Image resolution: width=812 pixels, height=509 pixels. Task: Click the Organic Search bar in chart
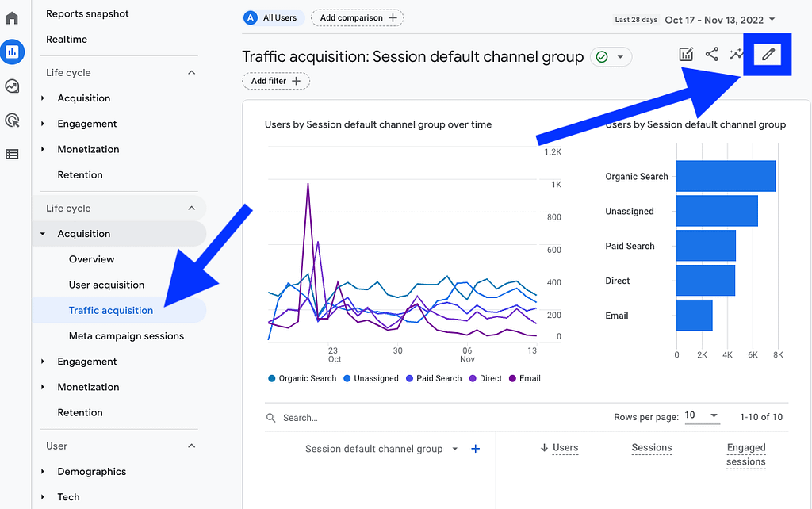[x=726, y=176]
